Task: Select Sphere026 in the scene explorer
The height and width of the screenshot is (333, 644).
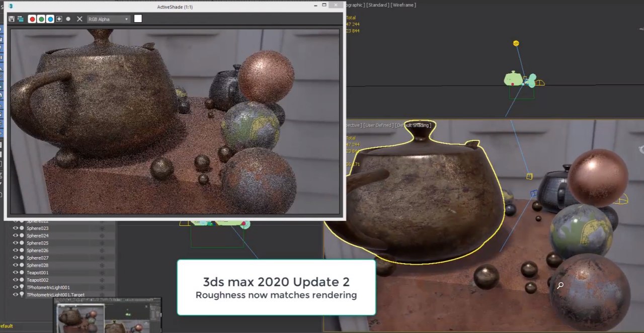Action: coord(38,251)
